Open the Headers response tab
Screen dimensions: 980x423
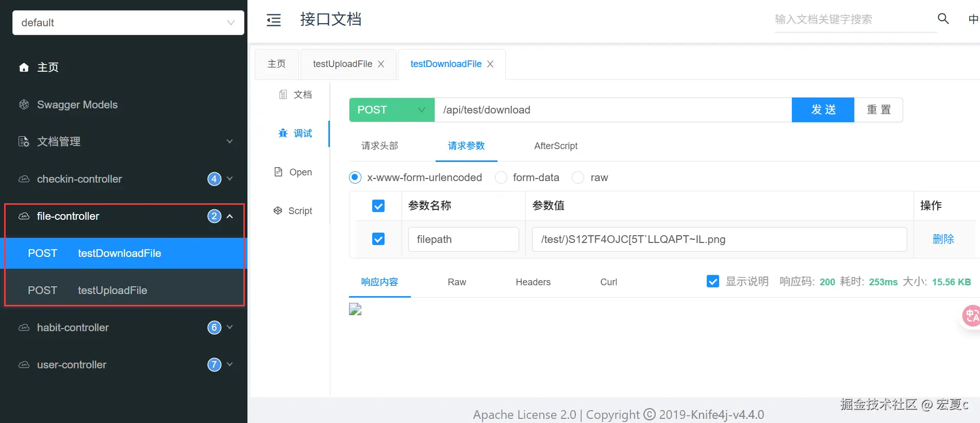click(533, 282)
